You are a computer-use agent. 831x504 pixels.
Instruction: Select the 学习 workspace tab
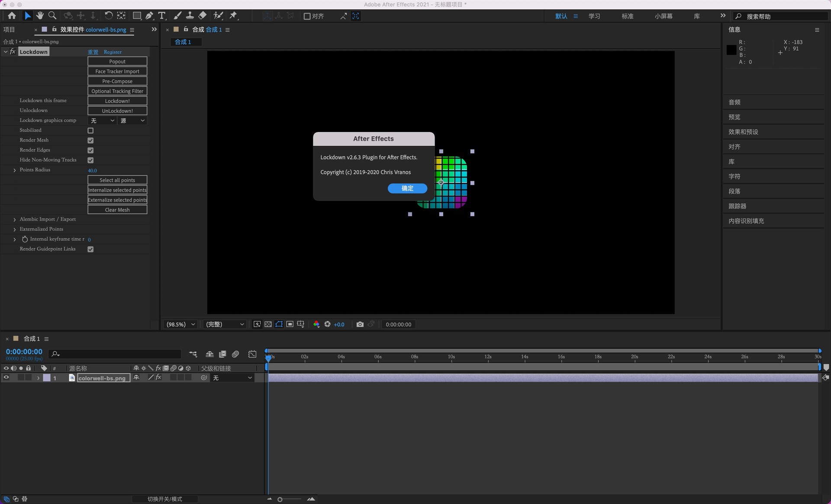[x=595, y=16]
